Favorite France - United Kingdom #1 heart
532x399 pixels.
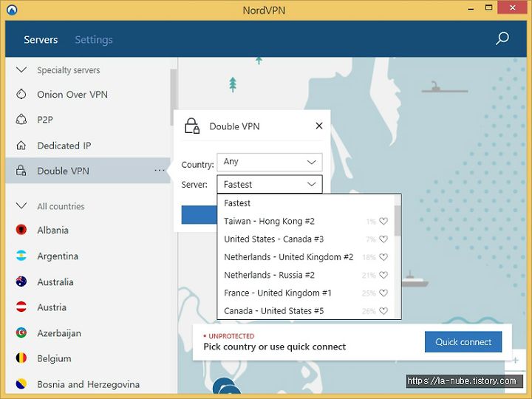[383, 293]
